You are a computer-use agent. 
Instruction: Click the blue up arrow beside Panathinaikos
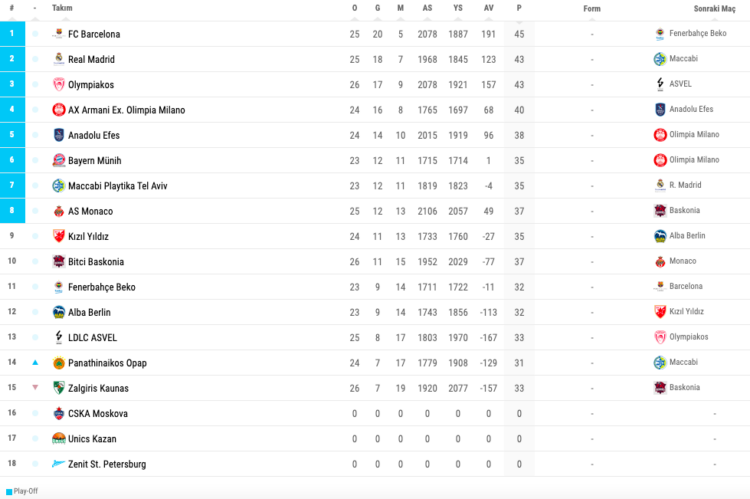(35, 363)
